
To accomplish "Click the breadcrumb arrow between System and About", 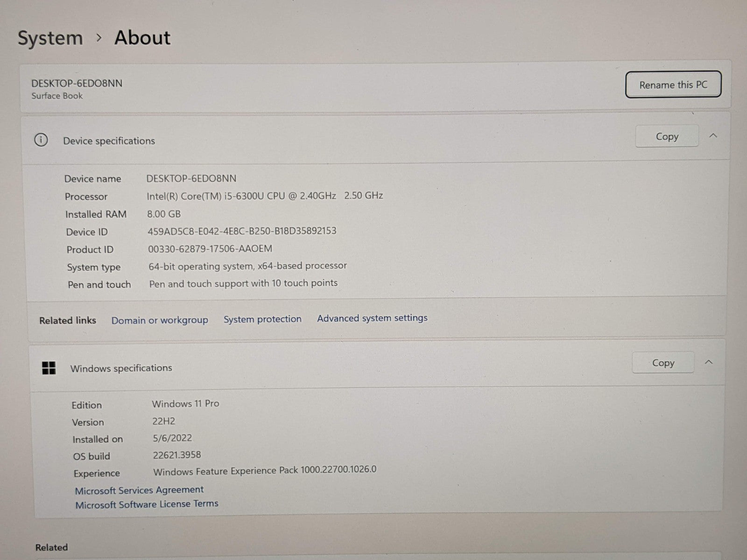I will 99,37.
